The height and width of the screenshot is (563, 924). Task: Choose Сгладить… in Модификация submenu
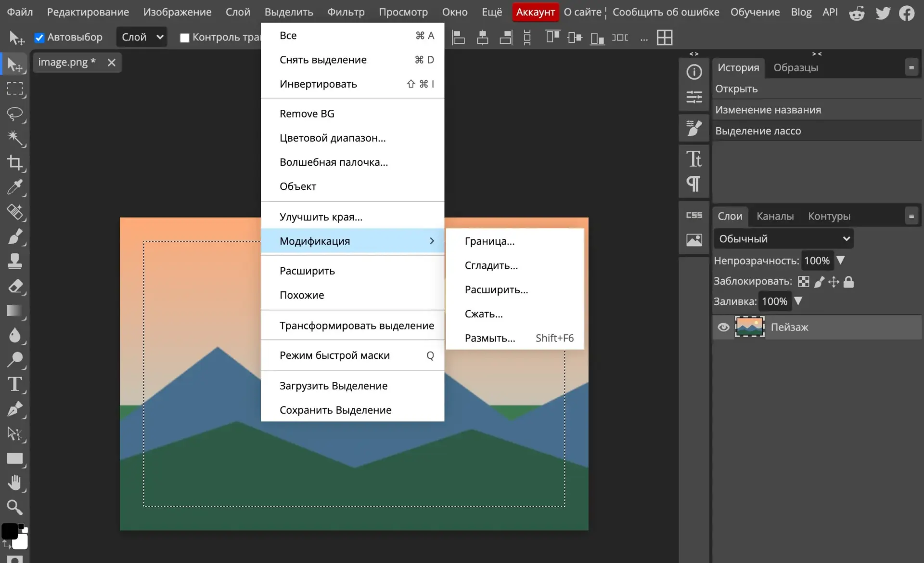pos(515,265)
